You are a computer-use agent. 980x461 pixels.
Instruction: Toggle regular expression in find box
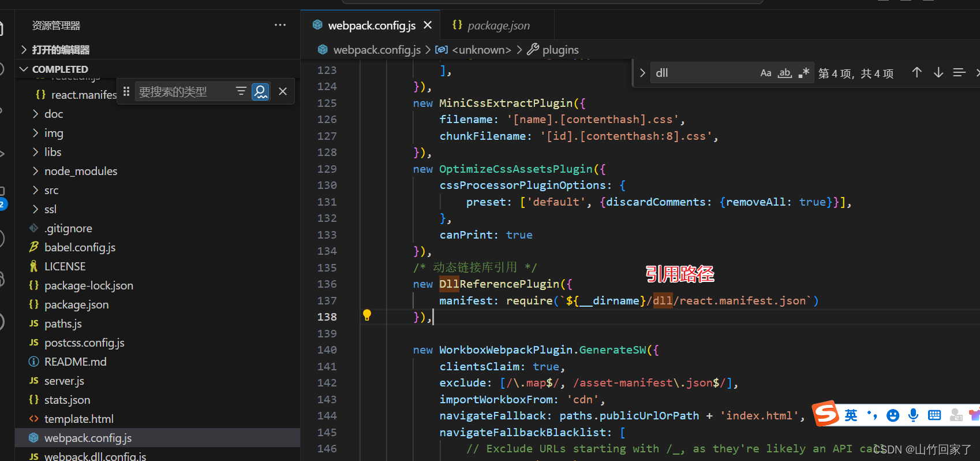(804, 73)
